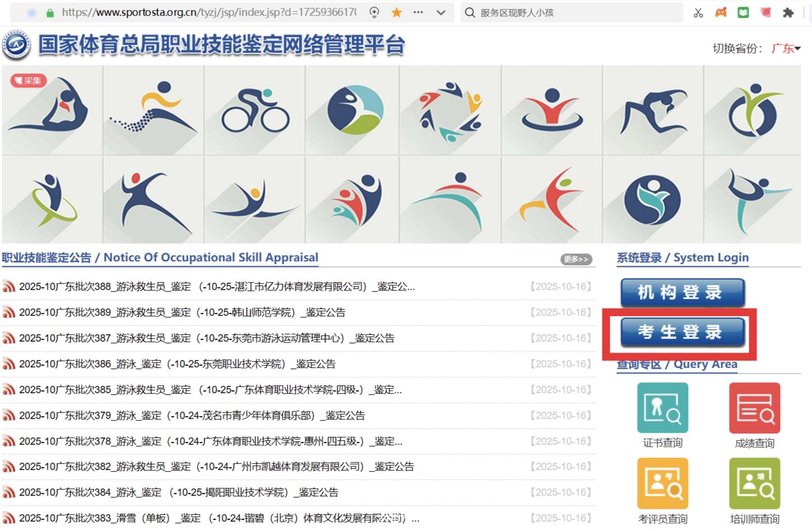Open the puzzle-piece extensions icon
Viewport: 812px width, 531px height.
[x=788, y=12]
